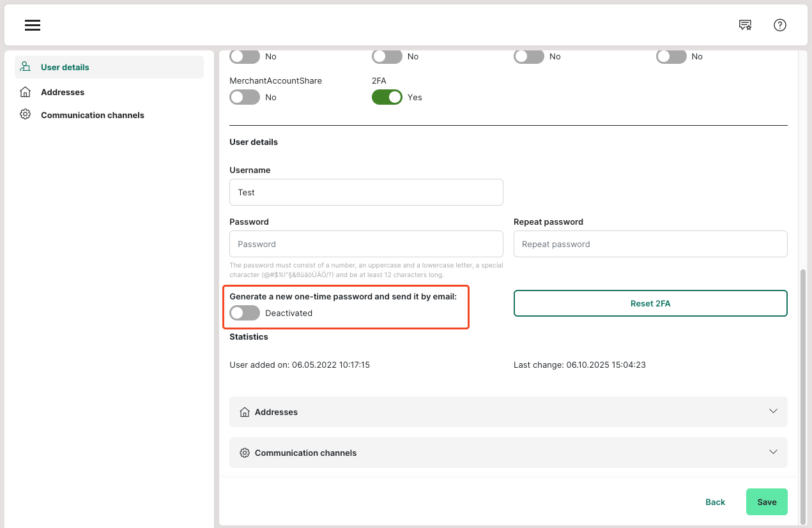Image resolution: width=812 pixels, height=528 pixels.
Task: Click the Addresses house icon in sidebar
Action: coord(26,92)
